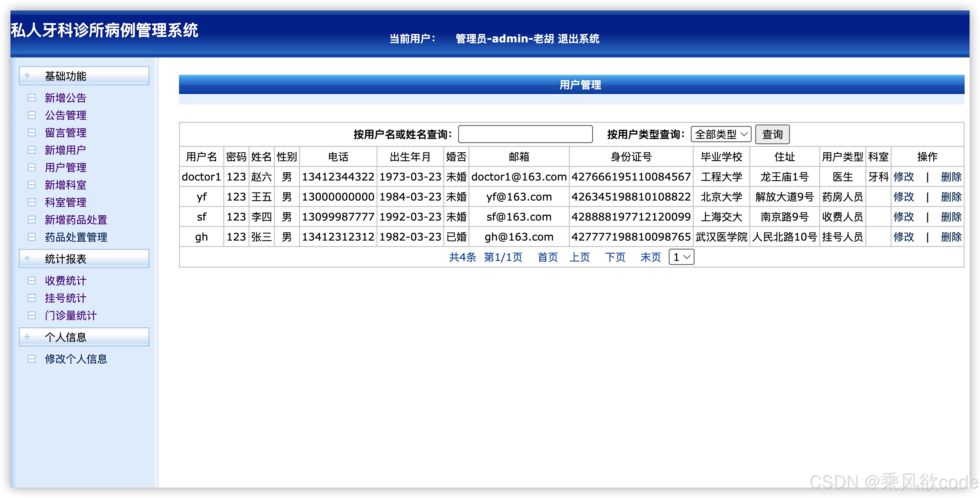The image size is (980, 498).
Task: Open the page number dropdown
Action: (681, 257)
